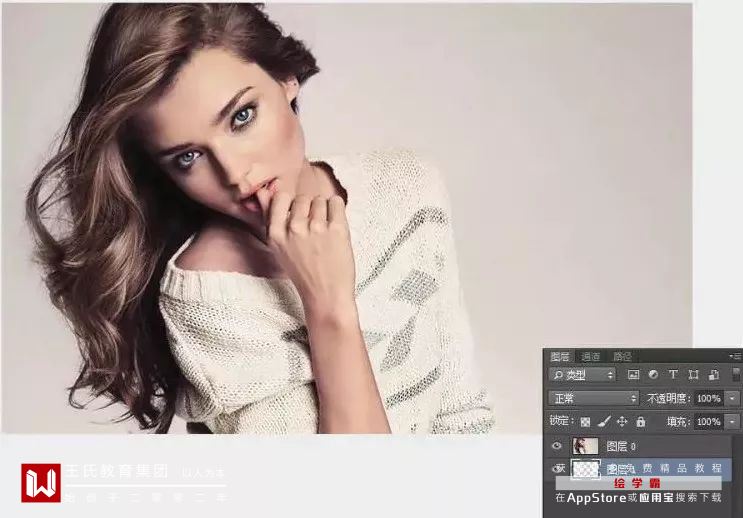Image resolution: width=743 pixels, height=518 pixels.
Task: Lock layer position move icon
Action: (x=622, y=421)
